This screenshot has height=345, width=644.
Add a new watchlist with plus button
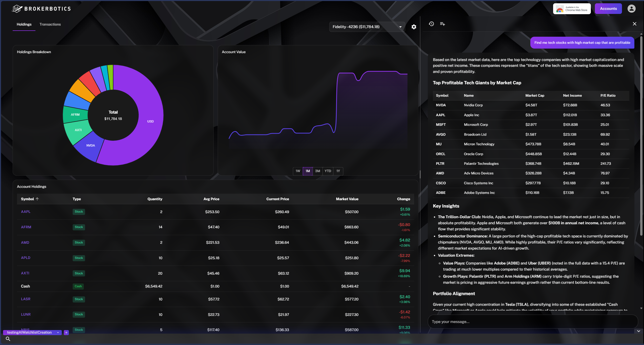66,332
